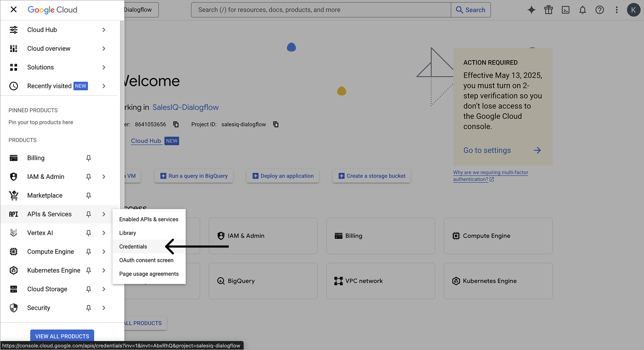This screenshot has width=644, height=350.
Task: Close the navigation menu with the X icon
Action: 14,9
